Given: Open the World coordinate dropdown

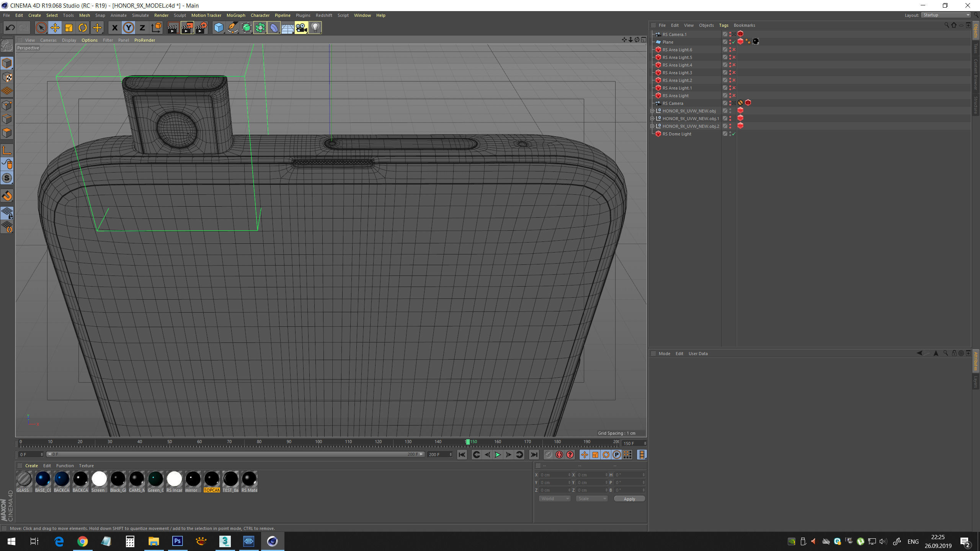Looking at the screenshot, I should [x=554, y=499].
